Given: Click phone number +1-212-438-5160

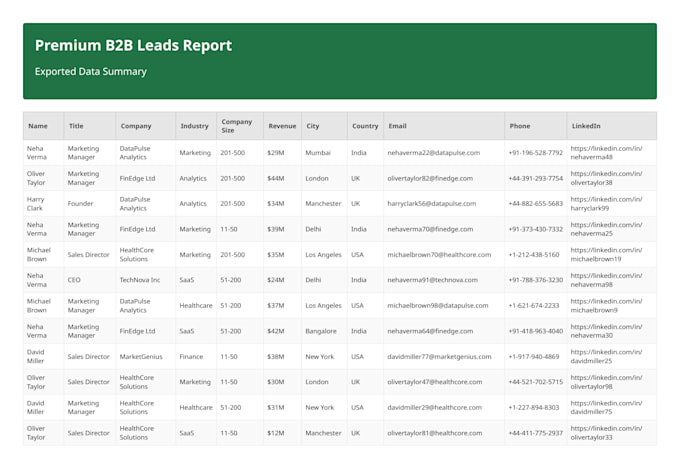Looking at the screenshot, I should click(x=534, y=255).
